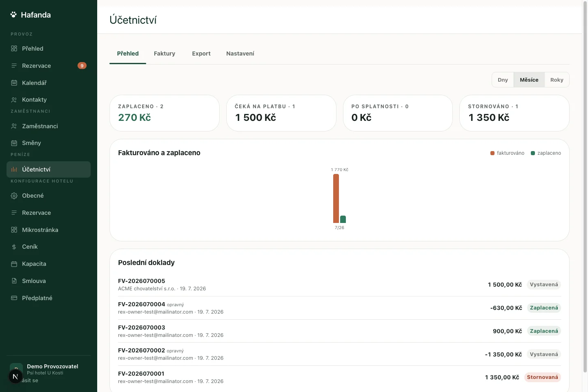The image size is (588, 392).
Task: Click the Hafanda paw logo
Action: click(13, 15)
